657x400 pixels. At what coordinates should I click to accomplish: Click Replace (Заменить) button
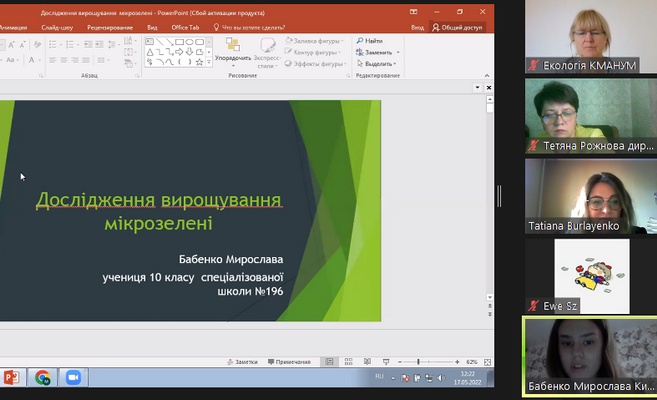click(x=378, y=51)
